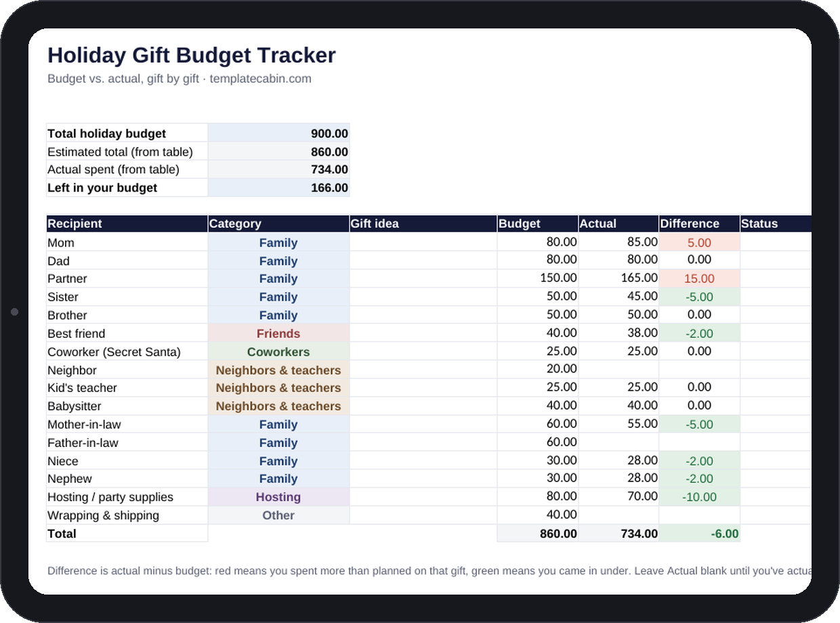Open the Other category cell
840x623 pixels.
[279, 515]
